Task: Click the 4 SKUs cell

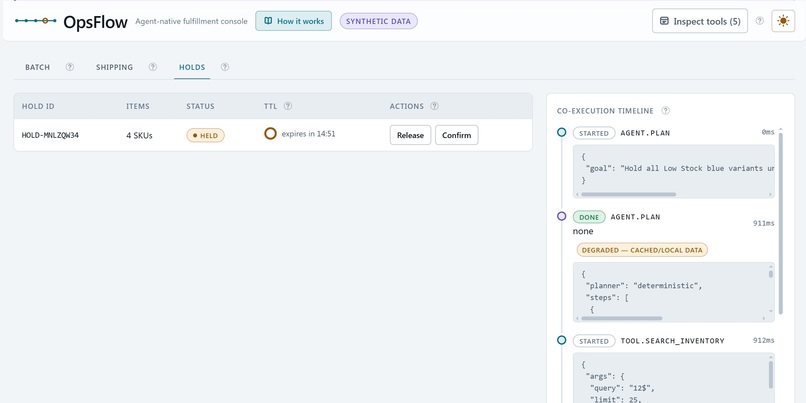Action: tap(139, 136)
